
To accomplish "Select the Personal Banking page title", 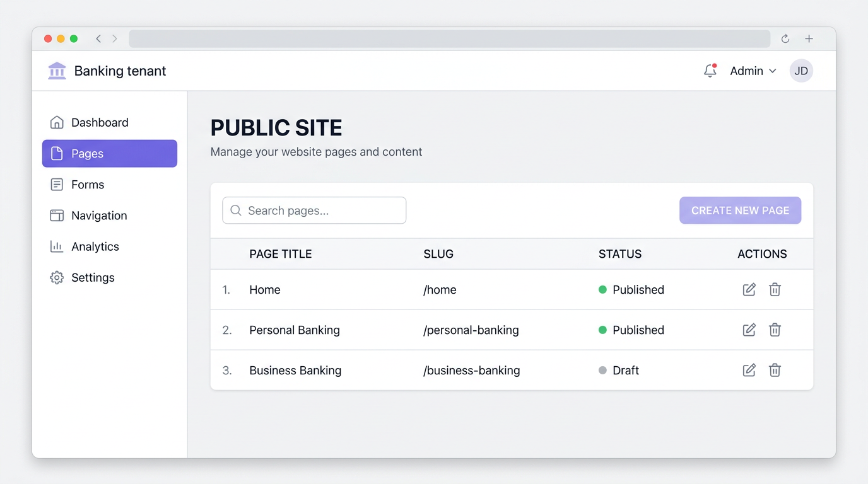I will (x=295, y=330).
